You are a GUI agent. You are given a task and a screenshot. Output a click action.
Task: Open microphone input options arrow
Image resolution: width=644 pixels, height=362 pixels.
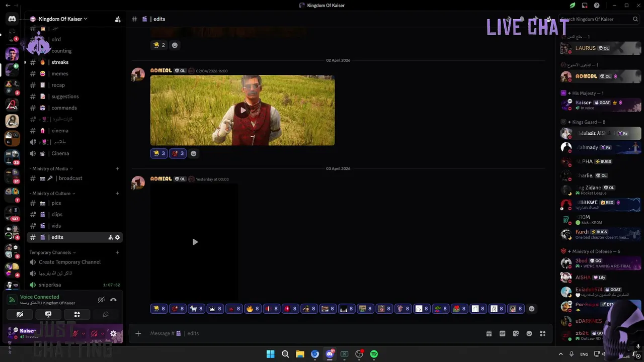click(84, 333)
